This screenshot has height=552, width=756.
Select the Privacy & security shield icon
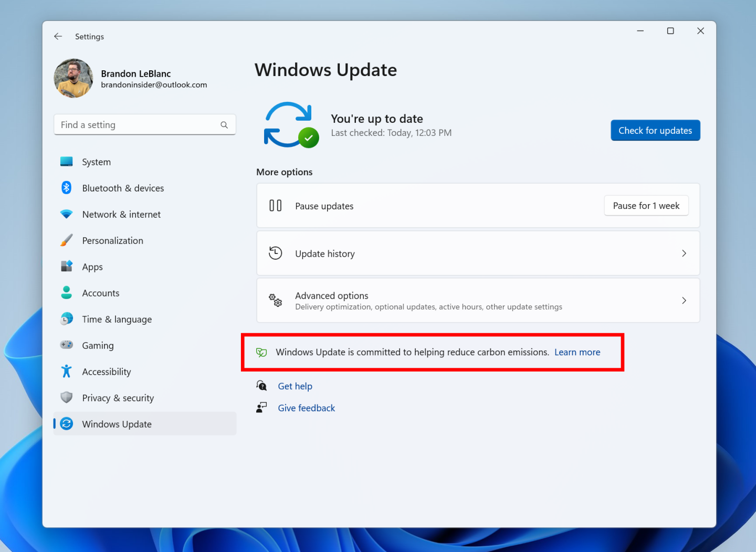point(66,398)
